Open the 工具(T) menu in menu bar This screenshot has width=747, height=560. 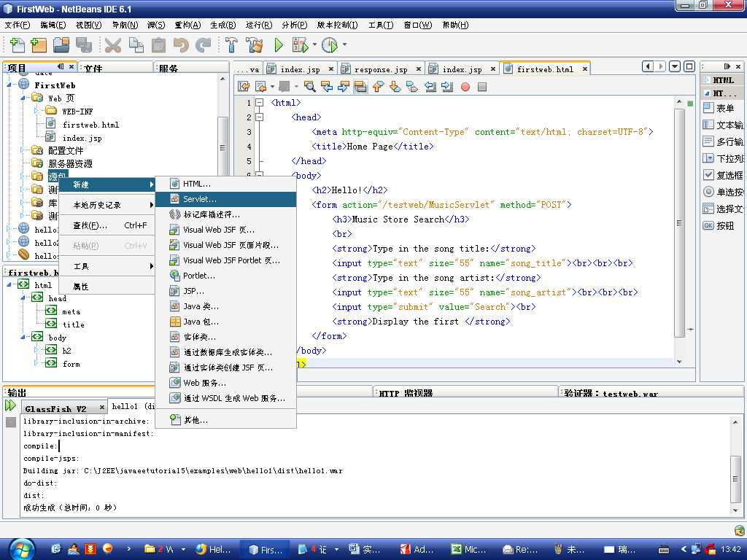[x=381, y=25]
